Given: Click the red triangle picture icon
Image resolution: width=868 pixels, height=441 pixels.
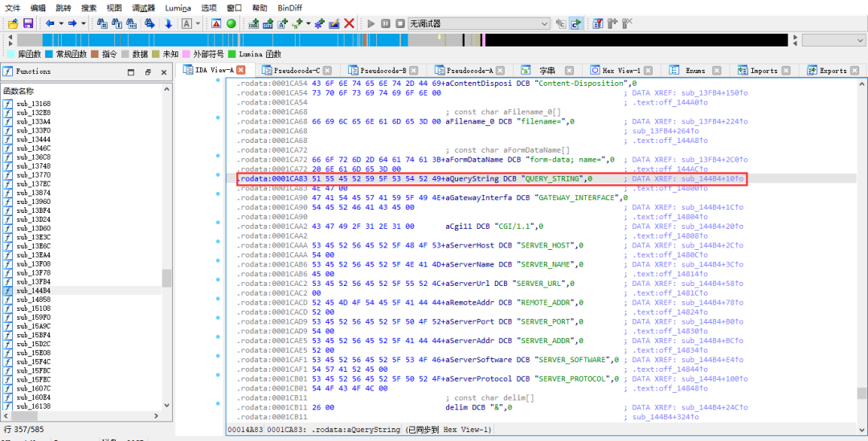Looking at the screenshot, I should pos(216,24).
